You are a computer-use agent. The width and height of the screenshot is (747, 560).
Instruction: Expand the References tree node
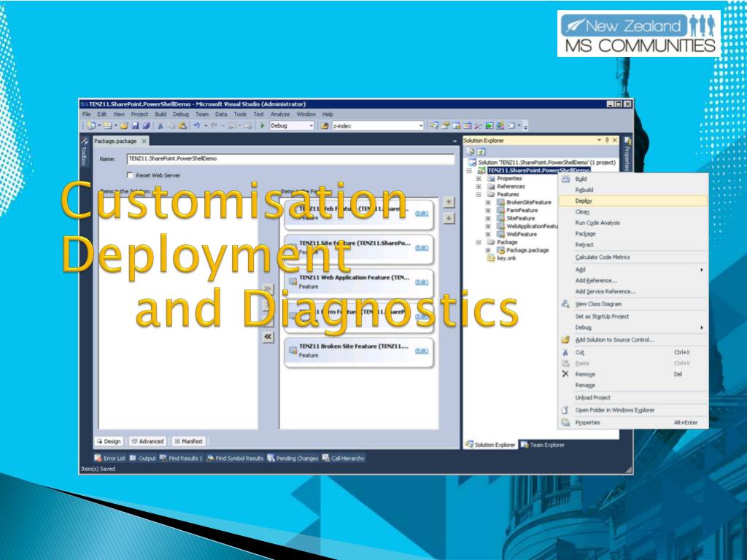click(479, 187)
